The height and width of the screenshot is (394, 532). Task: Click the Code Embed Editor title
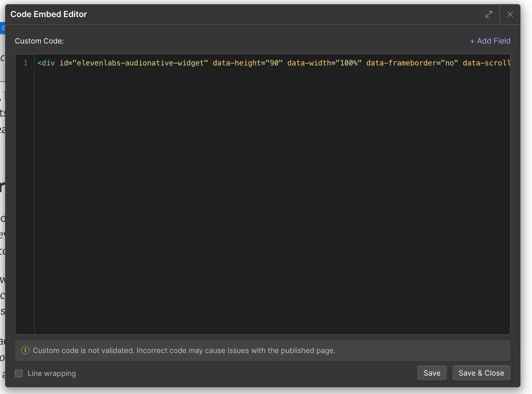49,14
